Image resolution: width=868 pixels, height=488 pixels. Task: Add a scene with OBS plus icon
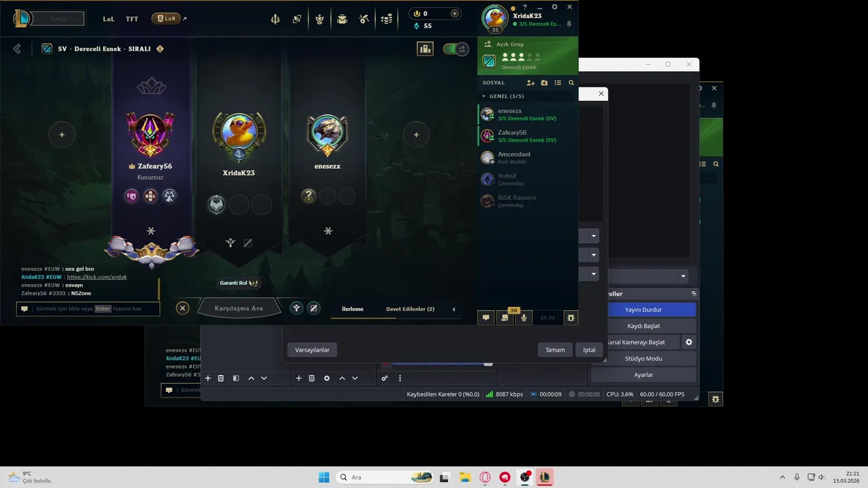point(208,378)
